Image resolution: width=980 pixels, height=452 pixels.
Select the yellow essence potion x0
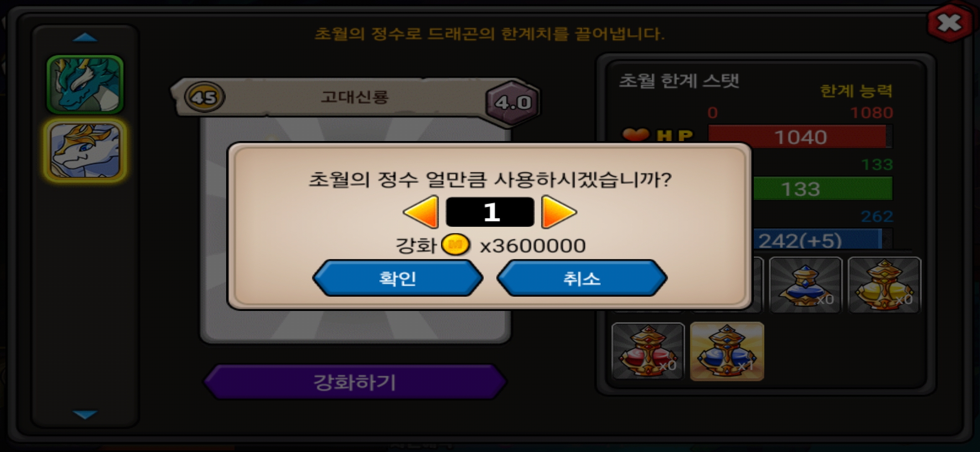884,285
